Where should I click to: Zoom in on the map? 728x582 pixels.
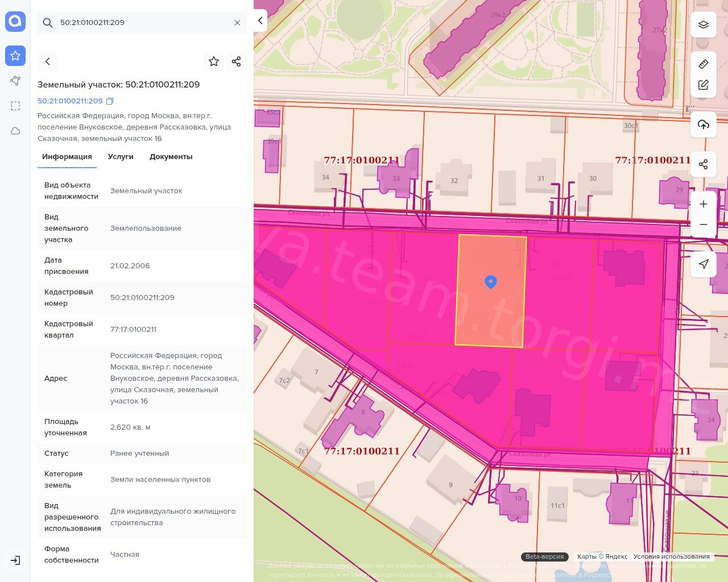704,204
